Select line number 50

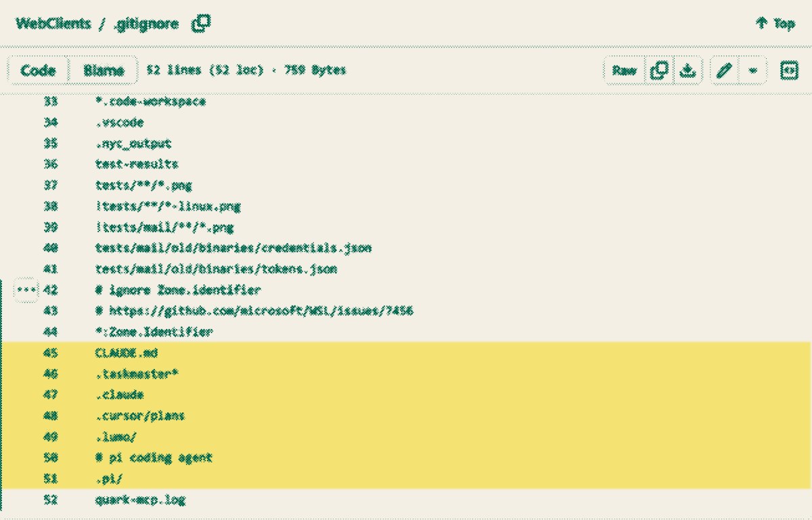coord(51,458)
